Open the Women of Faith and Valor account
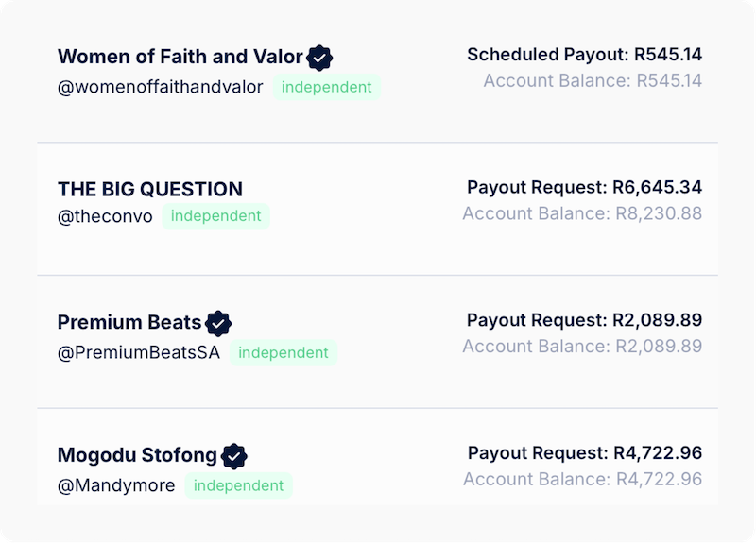The width and height of the screenshot is (756, 544). [x=180, y=57]
